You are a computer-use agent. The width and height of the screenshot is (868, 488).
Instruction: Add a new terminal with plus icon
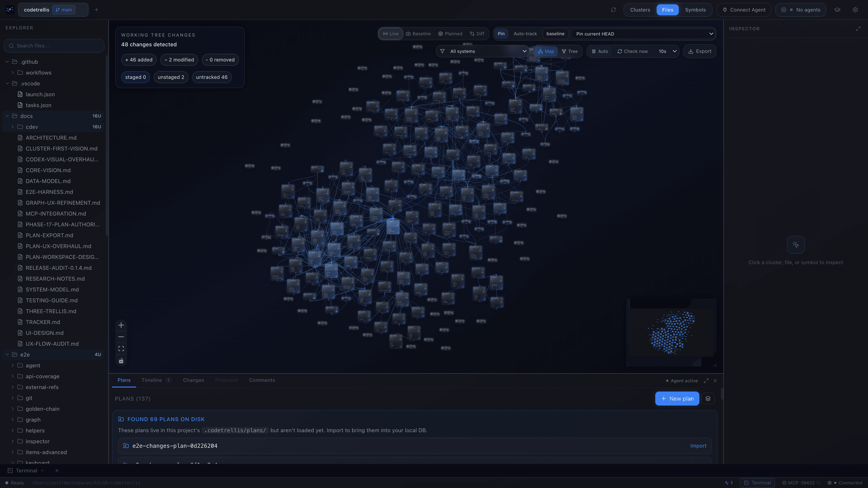pos(57,470)
